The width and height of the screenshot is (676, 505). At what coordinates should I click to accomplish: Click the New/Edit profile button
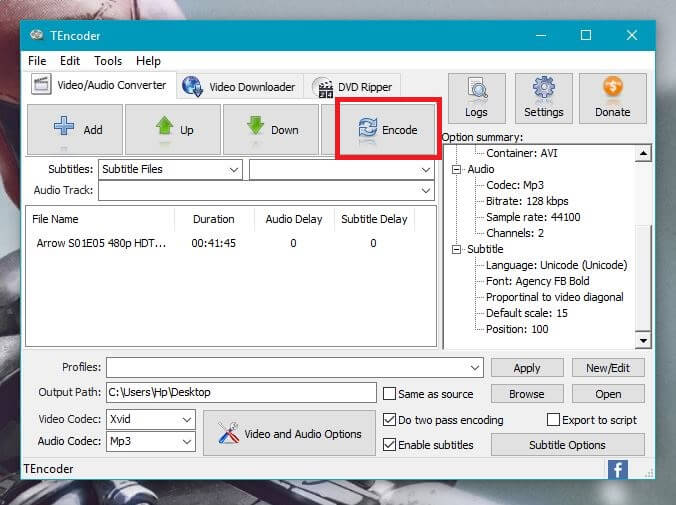point(608,368)
